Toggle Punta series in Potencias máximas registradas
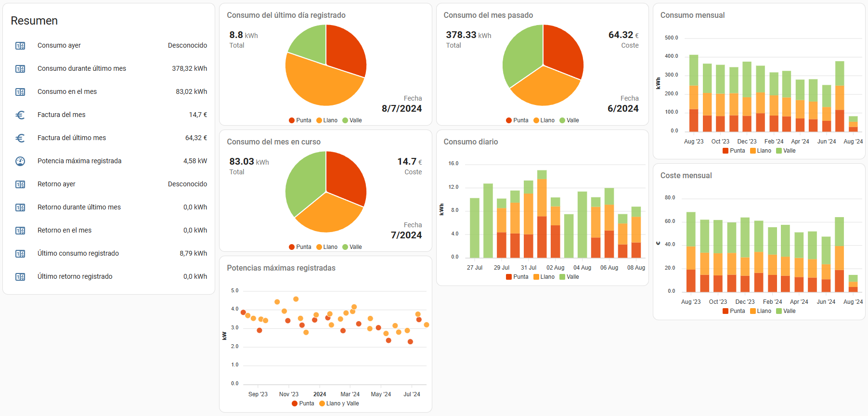 click(303, 403)
